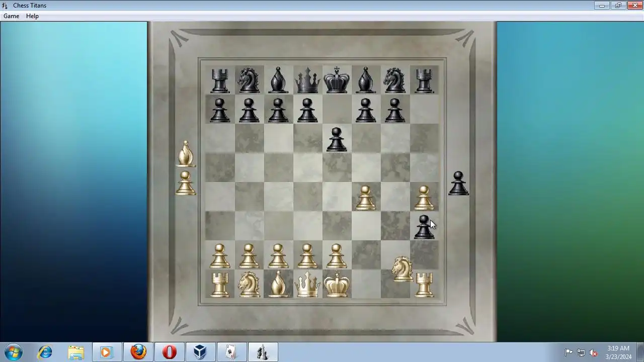Click the captured white pawn beside the board
Screen dimensions: 644x362
(x=186, y=183)
